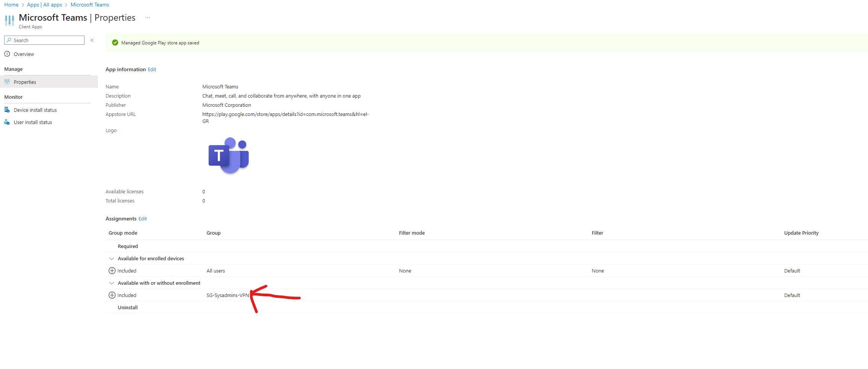Select the All users group cell
The height and width of the screenshot is (369, 868).
216,271
